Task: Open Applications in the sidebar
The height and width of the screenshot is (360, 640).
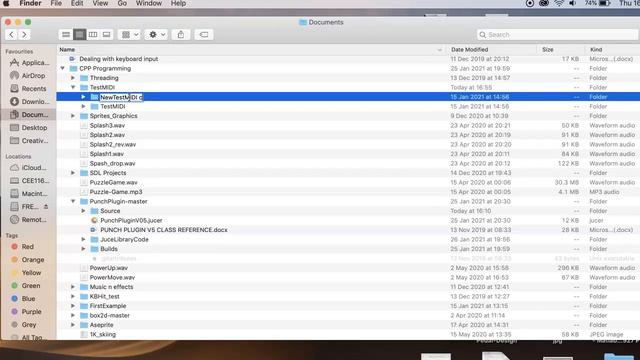Action: pyautogui.click(x=29, y=62)
